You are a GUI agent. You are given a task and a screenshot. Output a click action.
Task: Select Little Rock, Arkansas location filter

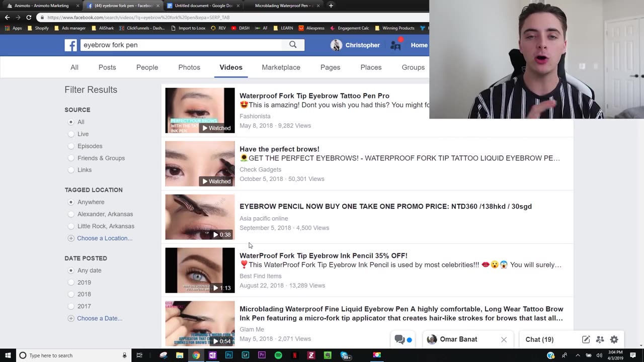(x=71, y=226)
